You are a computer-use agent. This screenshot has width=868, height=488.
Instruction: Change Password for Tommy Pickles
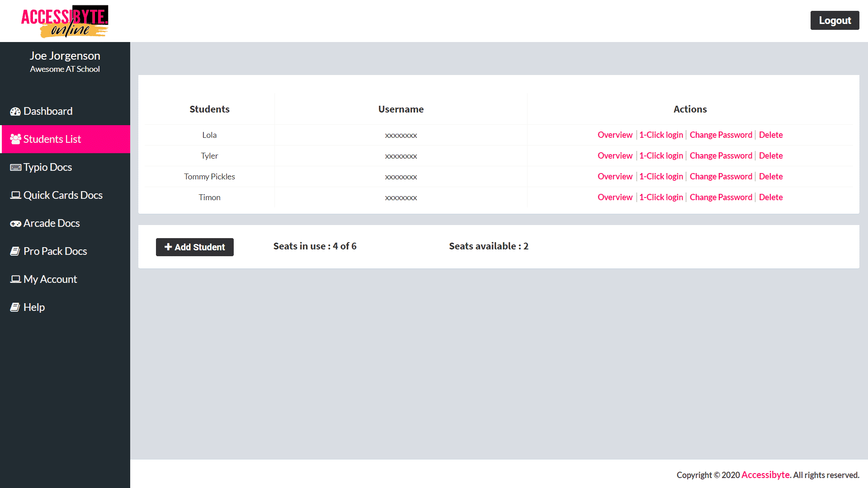721,176
